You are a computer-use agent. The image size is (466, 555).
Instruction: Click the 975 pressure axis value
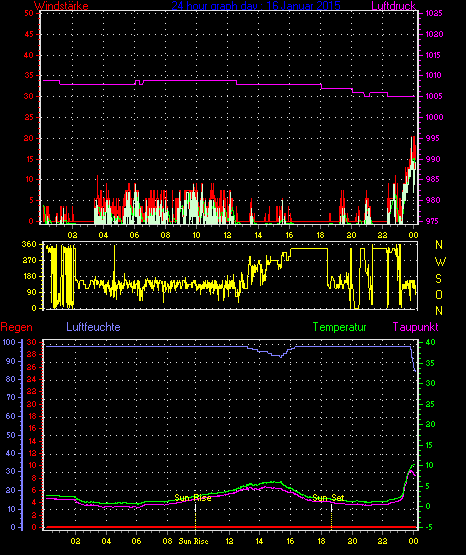(x=432, y=221)
